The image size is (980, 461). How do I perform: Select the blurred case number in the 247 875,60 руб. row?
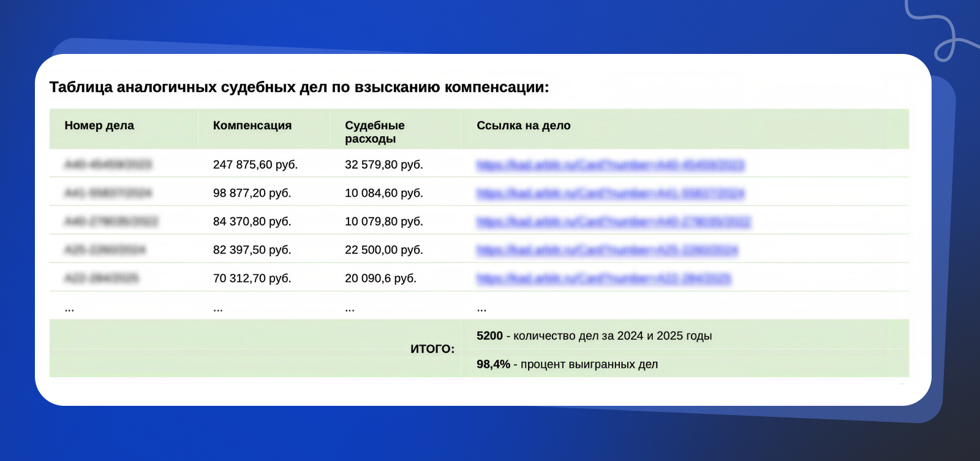pos(108,164)
